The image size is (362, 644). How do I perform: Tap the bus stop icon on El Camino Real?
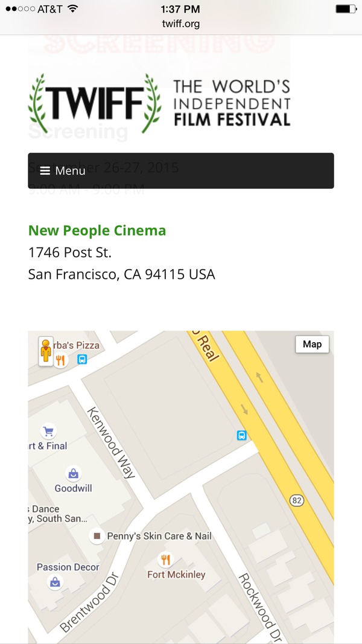click(241, 435)
